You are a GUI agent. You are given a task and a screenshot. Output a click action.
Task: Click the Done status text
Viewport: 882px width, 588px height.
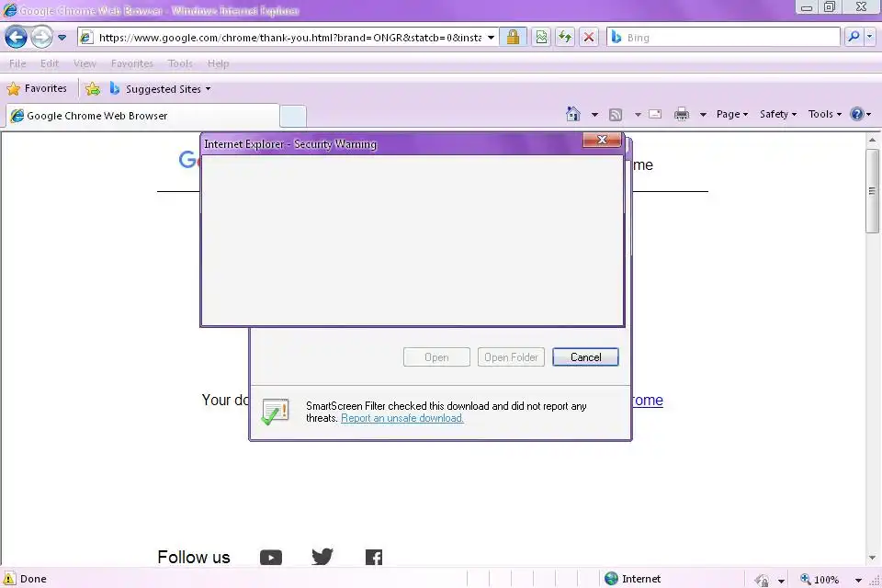click(x=33, y=579)
